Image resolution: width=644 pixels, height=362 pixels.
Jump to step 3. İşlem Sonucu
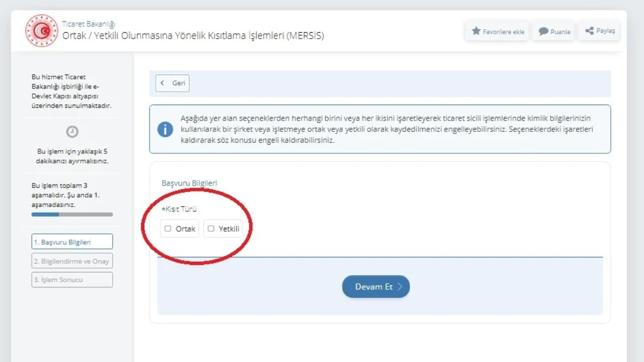[x=72, y=279]
